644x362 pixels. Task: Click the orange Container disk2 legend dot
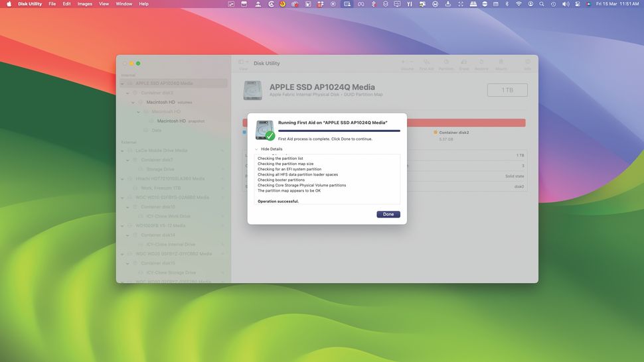436,133
